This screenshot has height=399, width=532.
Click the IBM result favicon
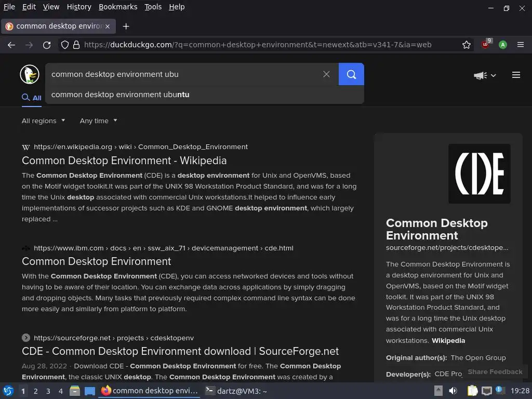(26, 248)
